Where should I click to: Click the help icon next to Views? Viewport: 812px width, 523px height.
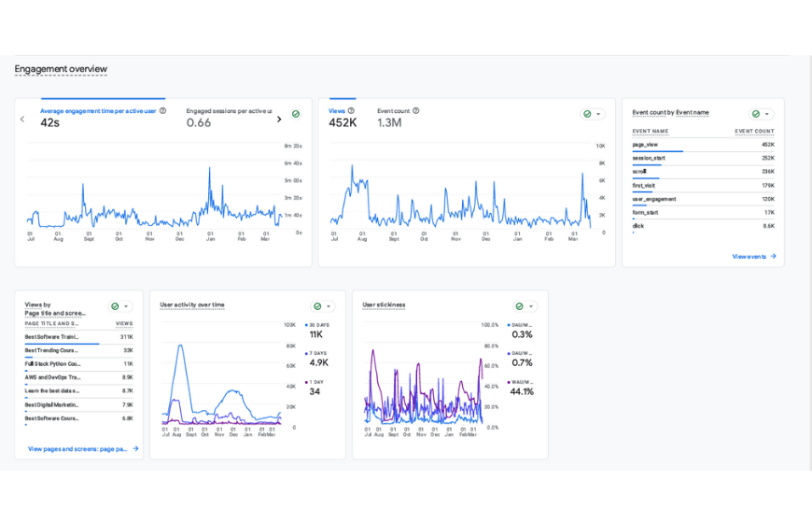(351, 110)
